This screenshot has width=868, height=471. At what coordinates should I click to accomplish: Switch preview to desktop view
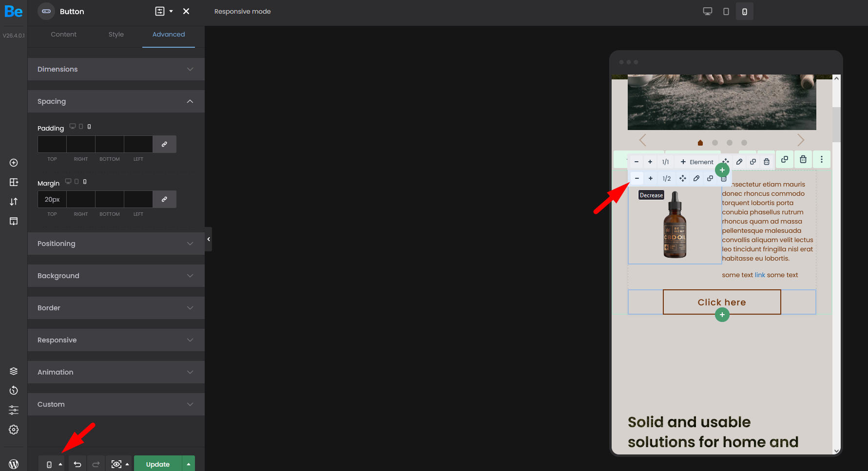coord(707,11)
